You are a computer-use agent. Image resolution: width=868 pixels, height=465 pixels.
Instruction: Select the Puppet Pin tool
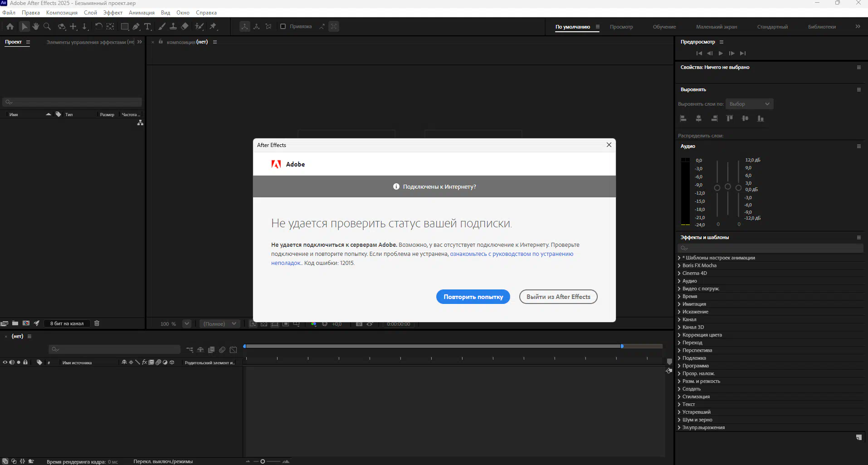213,27
